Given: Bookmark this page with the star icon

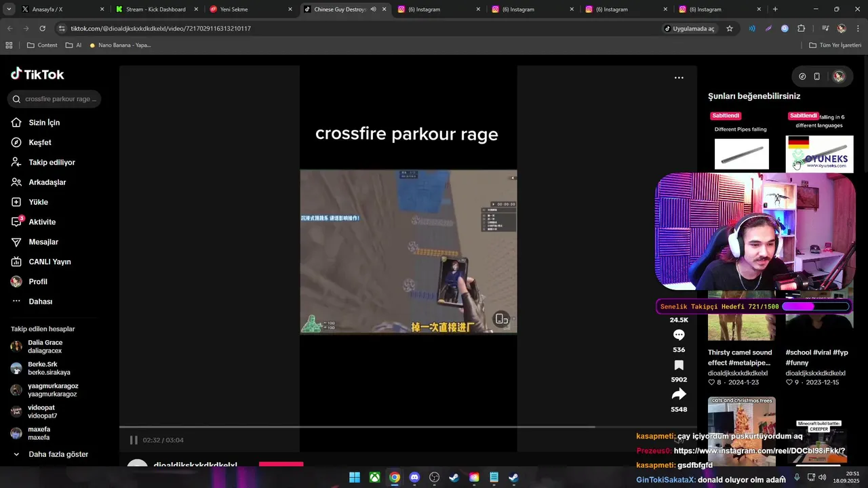Looking at the screenshot, I should point(730,28).
